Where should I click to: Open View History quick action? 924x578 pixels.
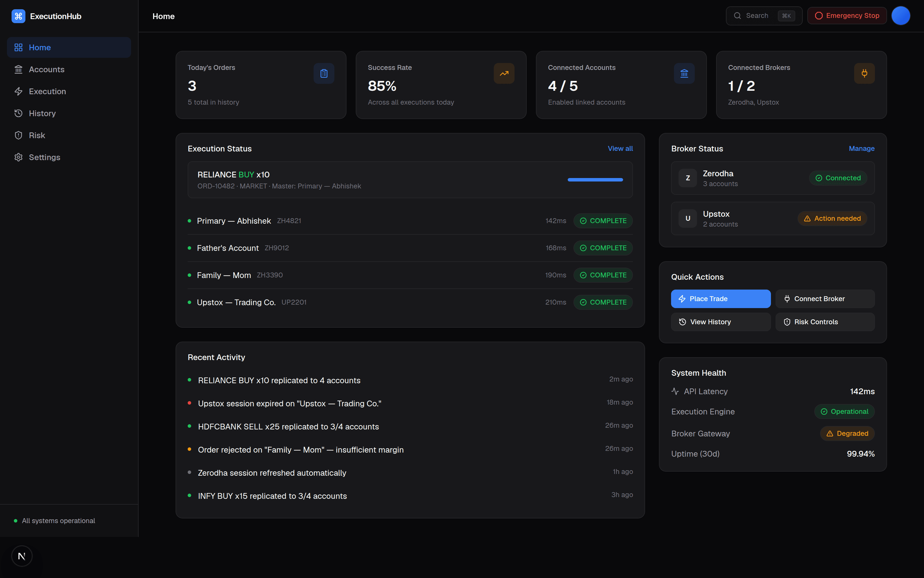pyautogui.click(x=720, y=322)
